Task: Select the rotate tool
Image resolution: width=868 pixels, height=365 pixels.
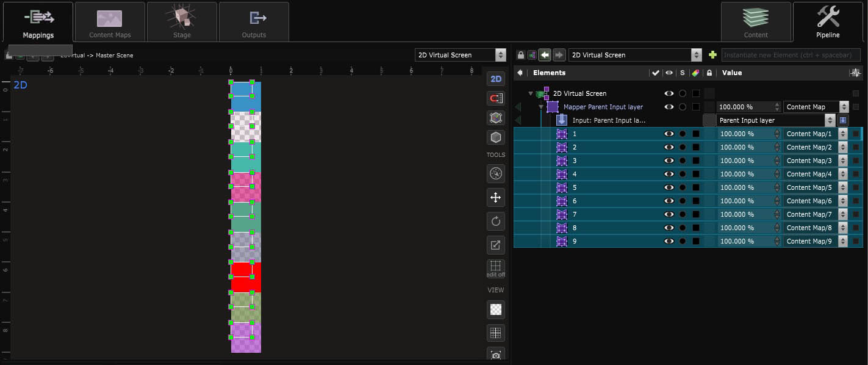Action: [496, 221]
